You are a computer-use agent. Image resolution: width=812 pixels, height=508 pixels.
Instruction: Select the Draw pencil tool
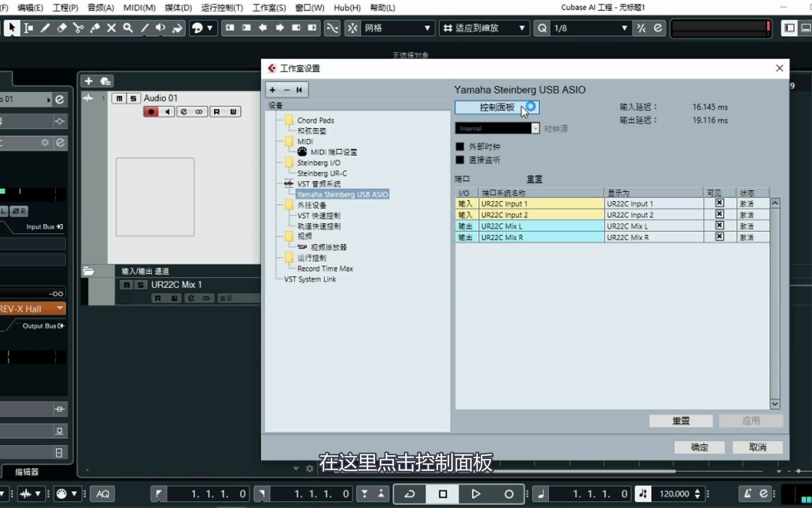(45, 28)
